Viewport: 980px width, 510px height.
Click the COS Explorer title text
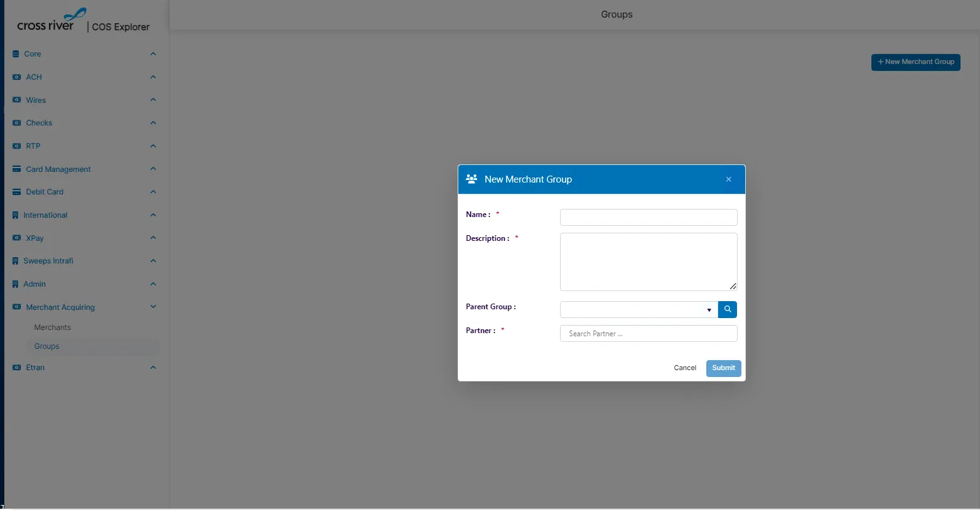(121, 27)
